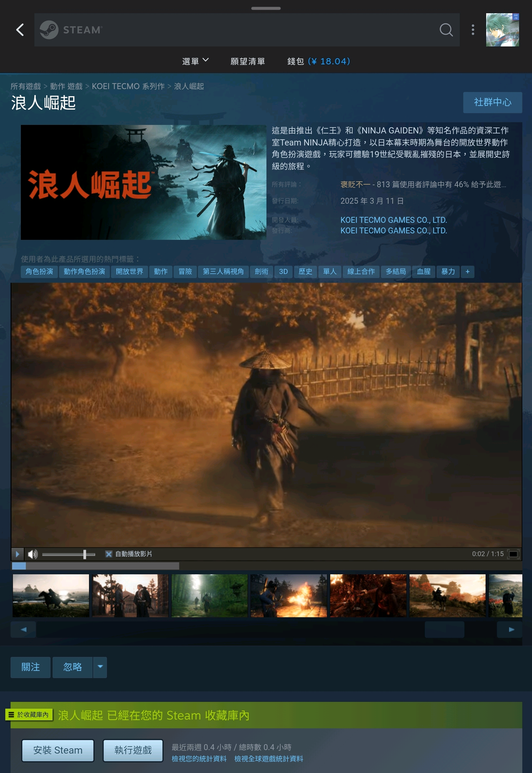Show previous thumbnails with left arrow
532x773 pixels.
23,629
